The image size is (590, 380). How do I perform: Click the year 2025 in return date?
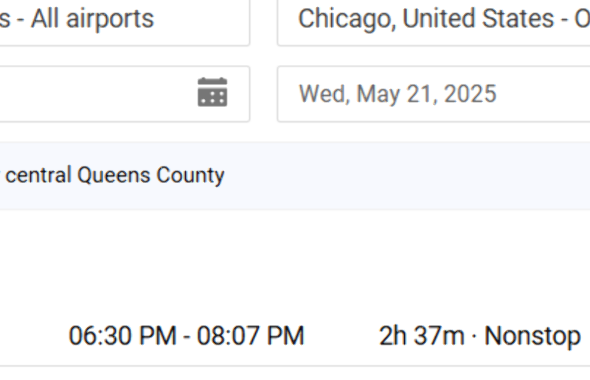coord(470,94)
